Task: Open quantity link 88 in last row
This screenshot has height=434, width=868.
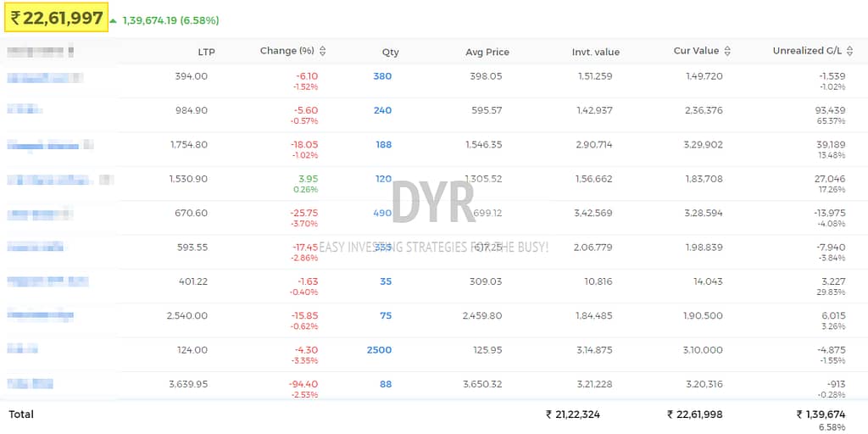Action: coord(386,384)
